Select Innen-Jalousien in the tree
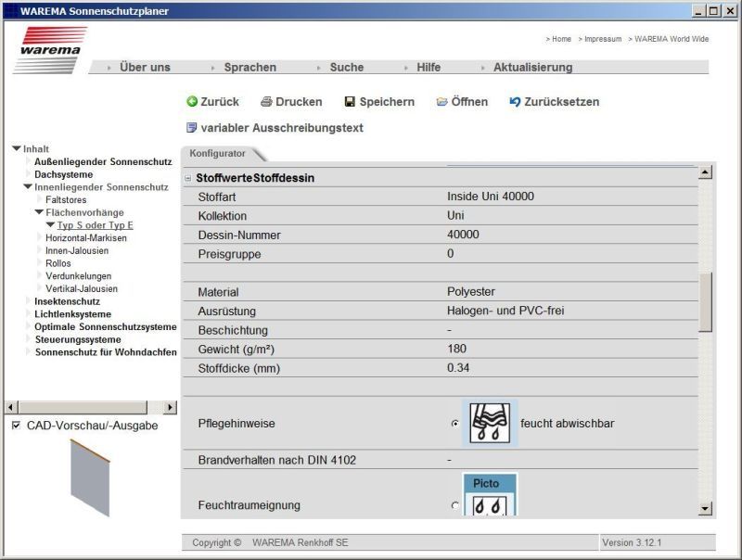Image resolution: width=742 pixels, height=560 pixels. tap(77, 250)
